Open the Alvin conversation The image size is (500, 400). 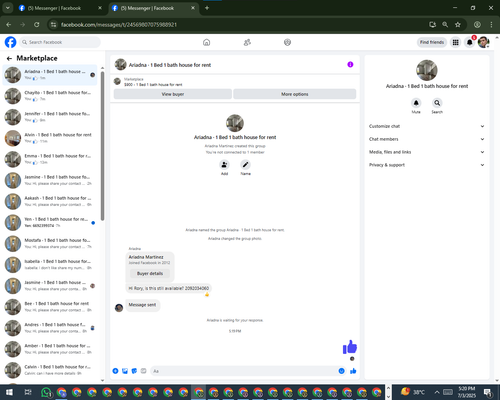pos(50,138)
